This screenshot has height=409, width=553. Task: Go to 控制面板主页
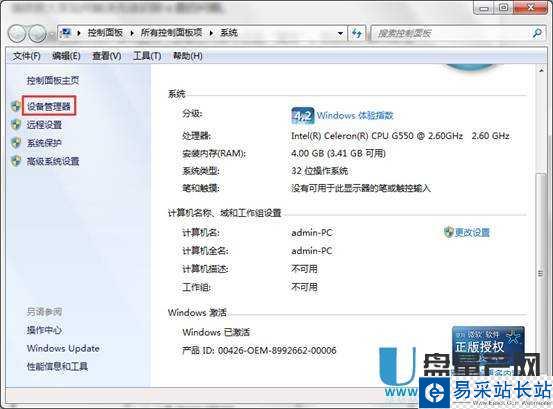53,80
